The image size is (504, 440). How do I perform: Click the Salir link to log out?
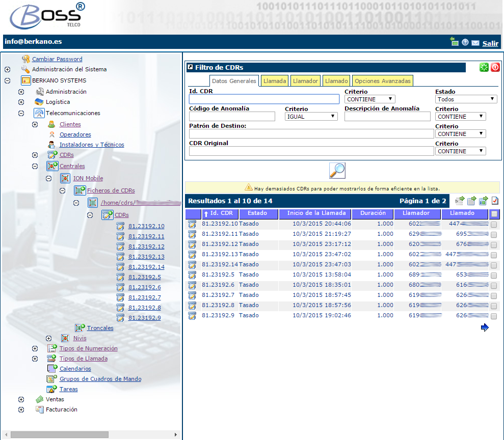[490, 43]
